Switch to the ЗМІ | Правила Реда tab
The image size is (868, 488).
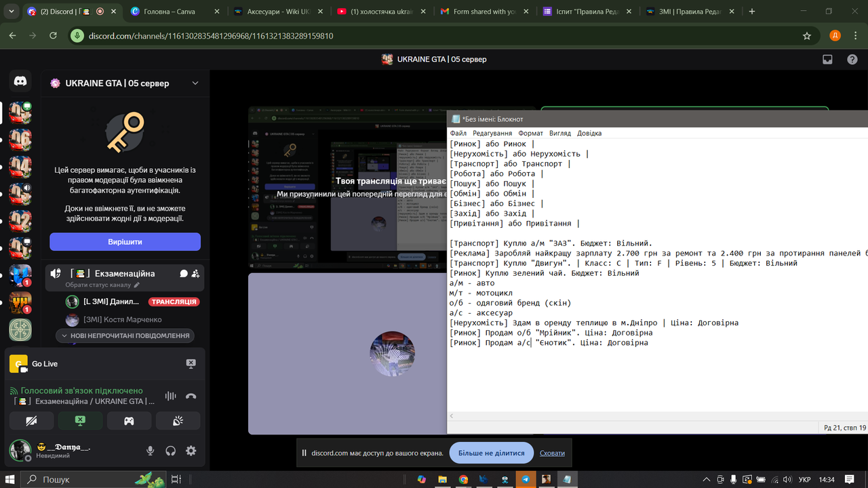[x=690, y=12]
